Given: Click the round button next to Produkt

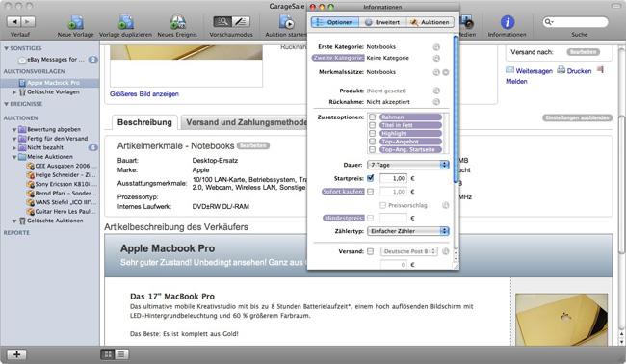Looking at the screenshot, I should (x=436, y=91).
